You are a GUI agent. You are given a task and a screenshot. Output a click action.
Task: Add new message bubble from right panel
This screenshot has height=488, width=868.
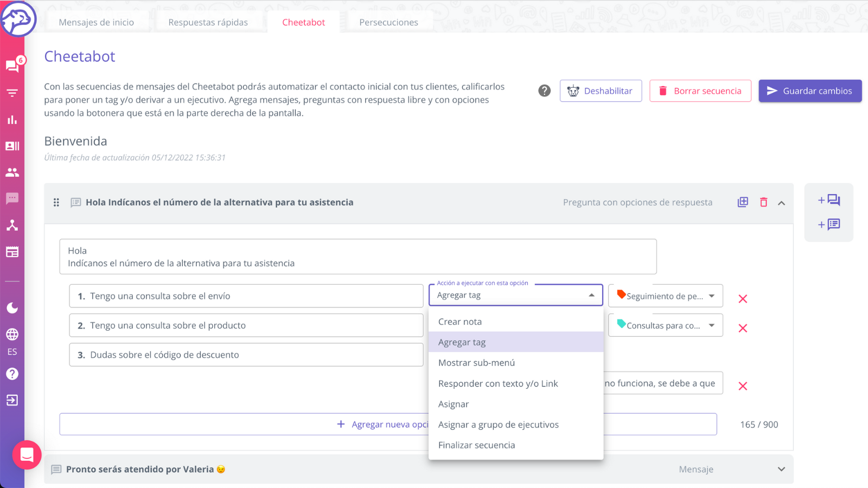point(829,200)
